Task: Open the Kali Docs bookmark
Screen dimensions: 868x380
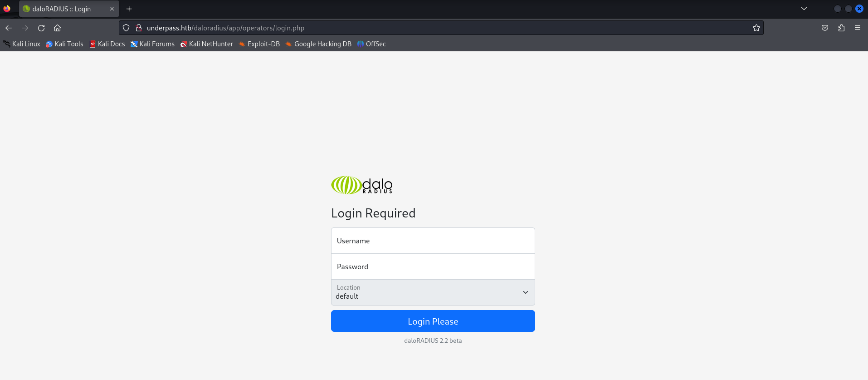Action: [x=107, y=44]
